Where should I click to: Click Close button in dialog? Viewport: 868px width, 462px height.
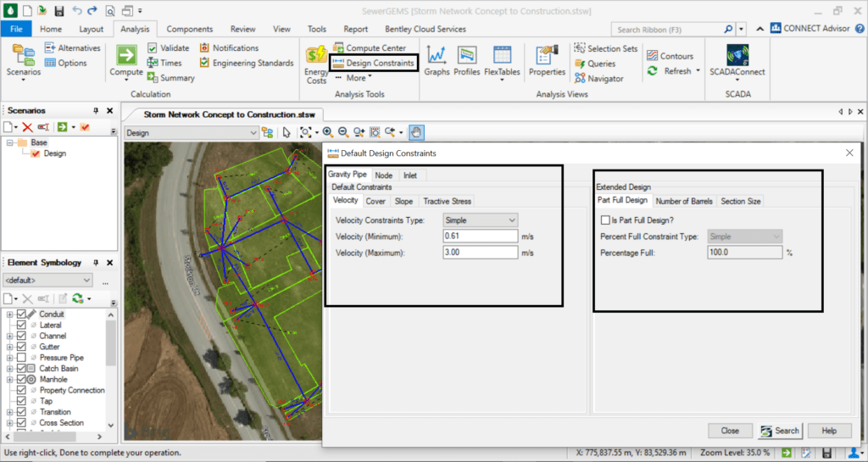[x=730, y=431]
